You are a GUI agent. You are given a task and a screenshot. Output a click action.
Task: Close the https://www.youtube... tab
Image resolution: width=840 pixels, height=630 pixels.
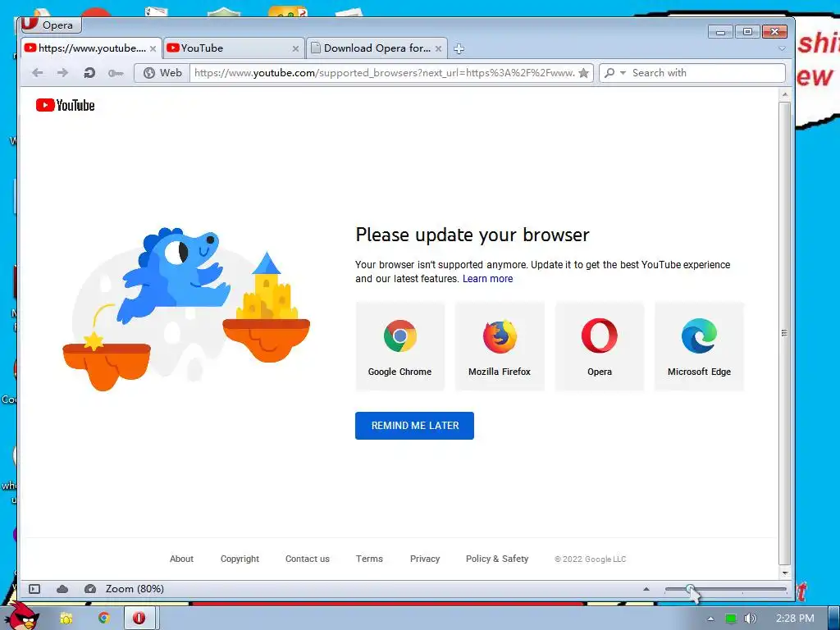pyautogui.click(x=153, y=48)
